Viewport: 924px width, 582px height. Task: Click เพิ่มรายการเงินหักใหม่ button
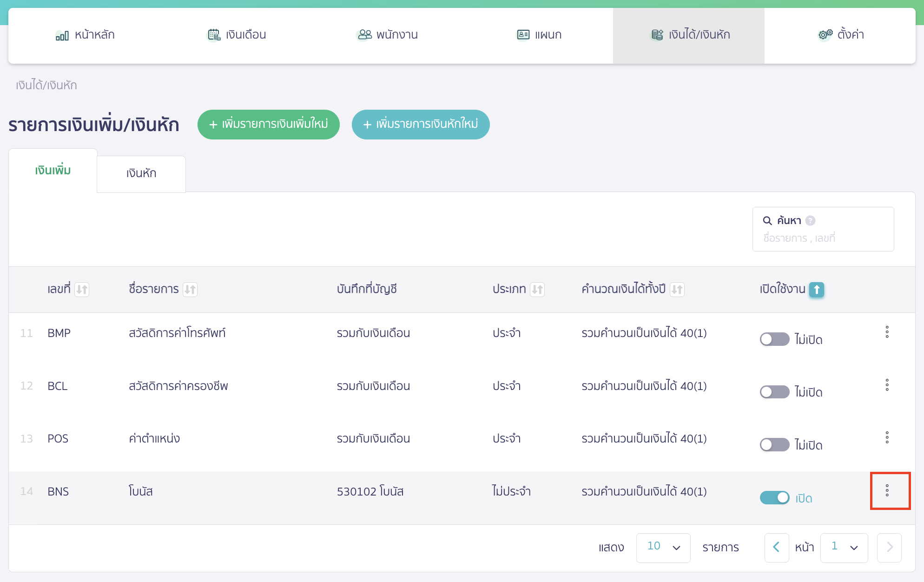[420, 124]
